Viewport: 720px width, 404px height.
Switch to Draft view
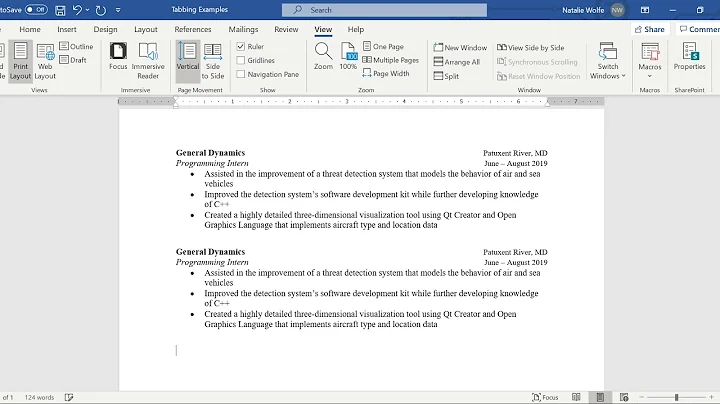(73, 60)
